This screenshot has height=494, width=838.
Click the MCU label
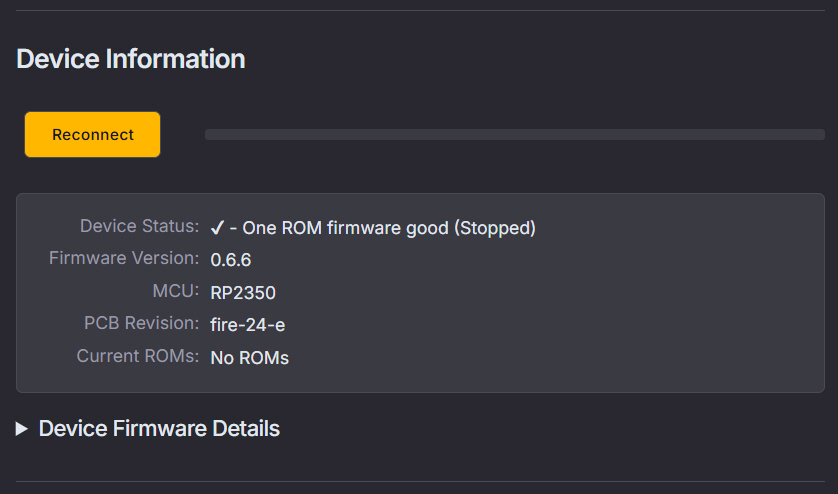click(177, 291)
